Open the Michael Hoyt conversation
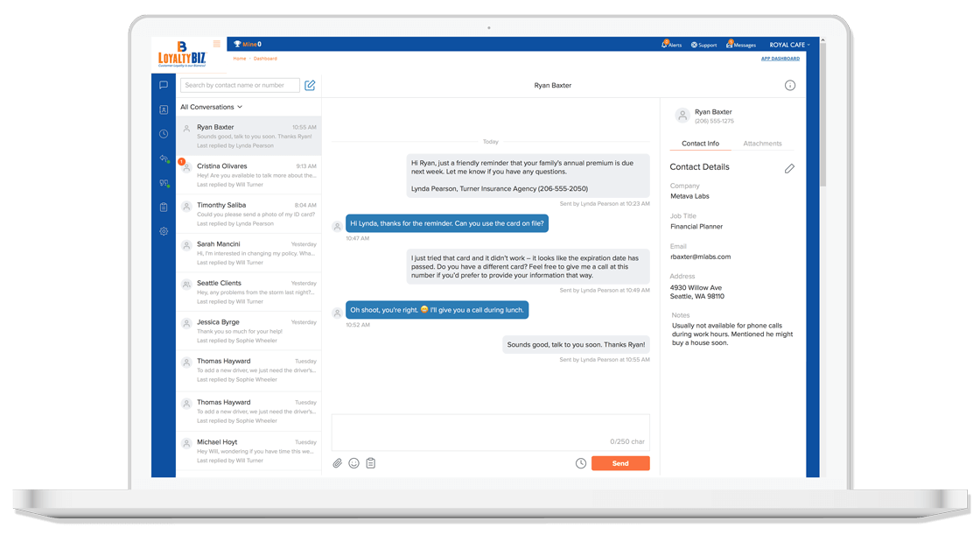 pyautogui.click(x=248, y=451)
